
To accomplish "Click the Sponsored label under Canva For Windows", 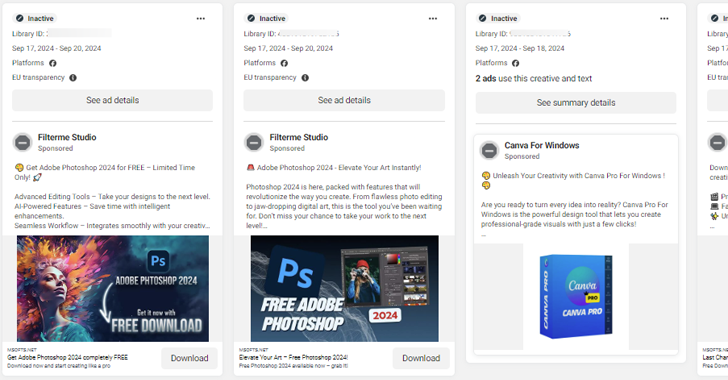I will coord(522,157).
